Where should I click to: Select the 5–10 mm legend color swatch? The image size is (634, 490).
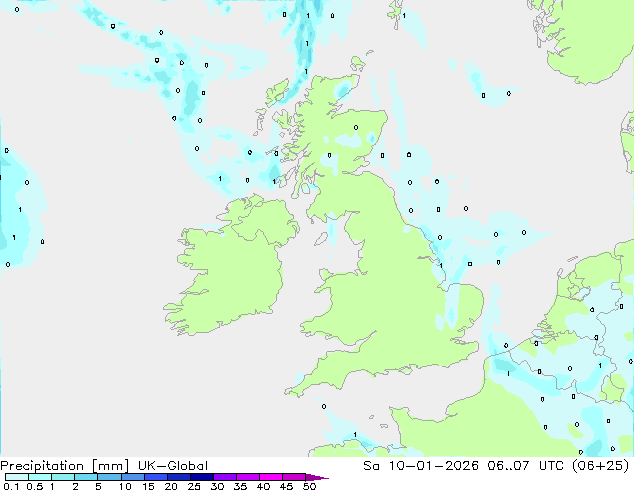(x=109, y=477)
